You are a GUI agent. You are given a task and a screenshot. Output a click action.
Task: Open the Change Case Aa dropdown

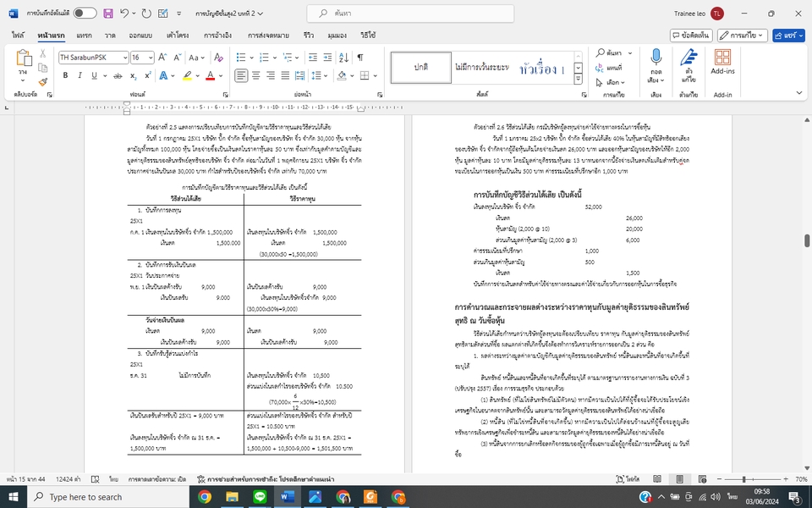point(196,58)
